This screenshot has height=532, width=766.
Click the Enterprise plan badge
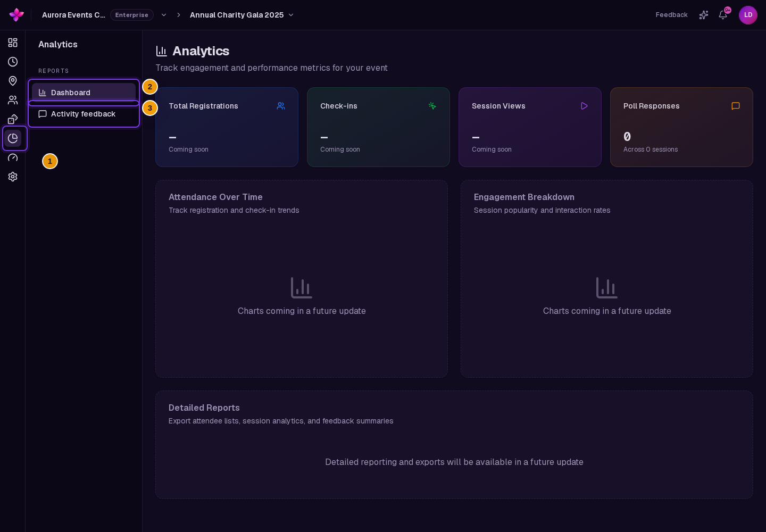132,15
